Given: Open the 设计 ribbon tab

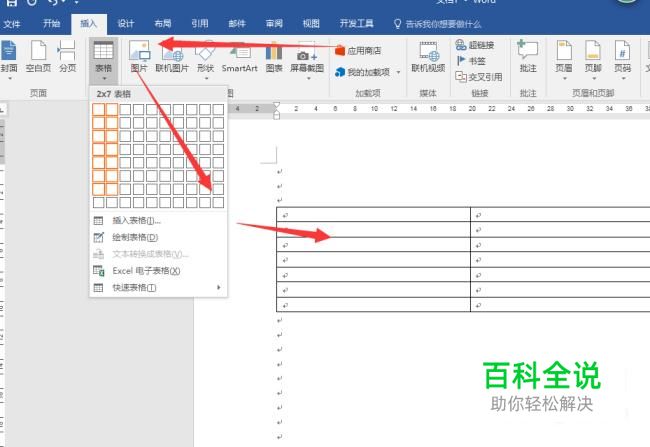Looking at the screenshot, I should click(x=126, y=24).
